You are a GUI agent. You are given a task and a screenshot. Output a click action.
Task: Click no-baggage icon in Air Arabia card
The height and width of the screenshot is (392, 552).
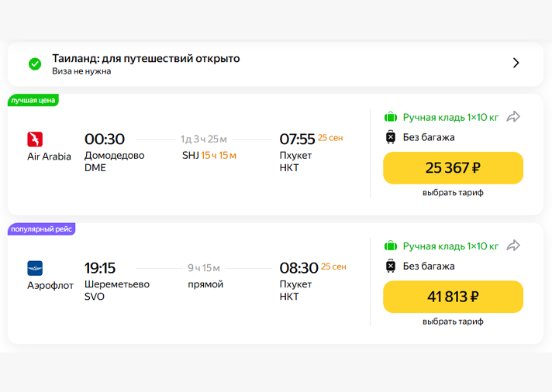pos(391,137)
